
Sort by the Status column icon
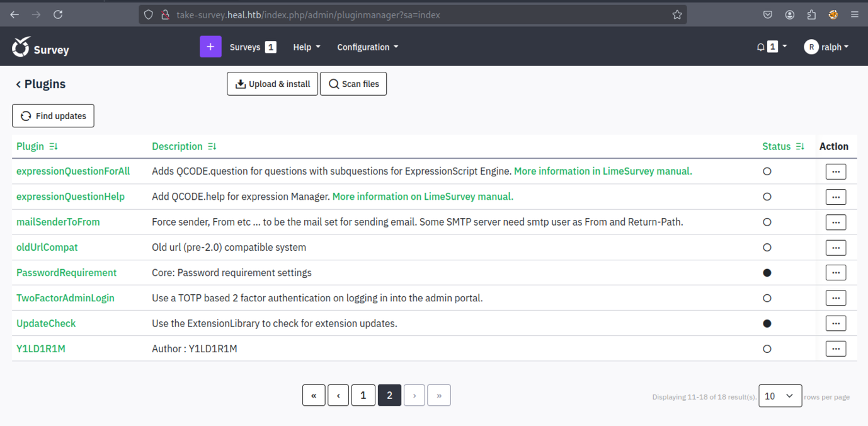800,146
